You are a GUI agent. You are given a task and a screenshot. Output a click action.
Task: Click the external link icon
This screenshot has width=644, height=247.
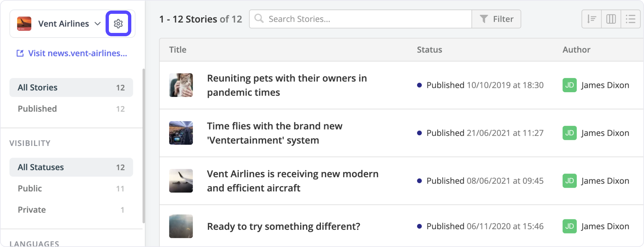[20, 53]
